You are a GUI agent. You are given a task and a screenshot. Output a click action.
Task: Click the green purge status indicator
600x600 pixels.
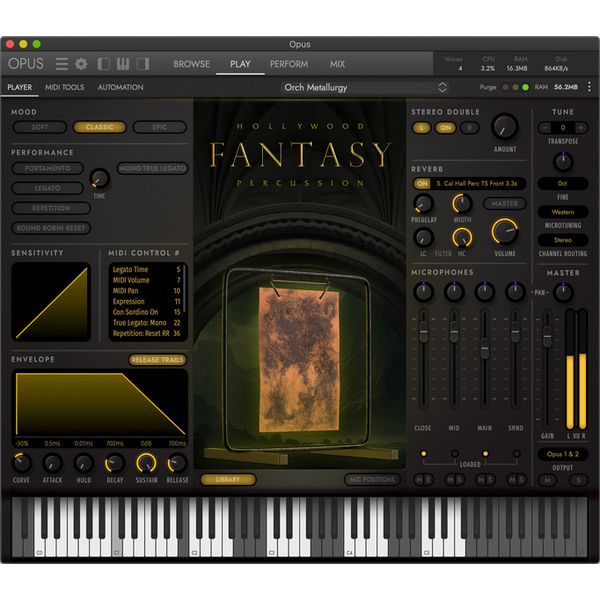[x=525, y=88]
